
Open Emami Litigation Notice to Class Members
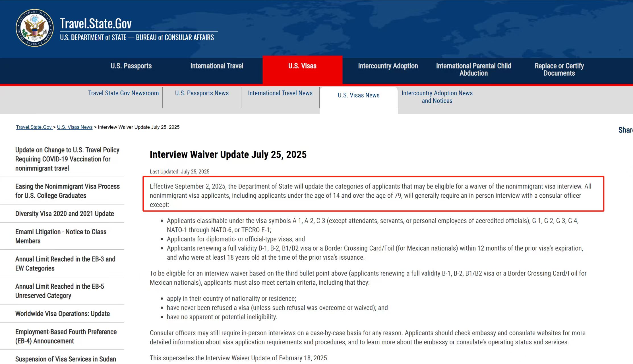(x=61, y=236)
